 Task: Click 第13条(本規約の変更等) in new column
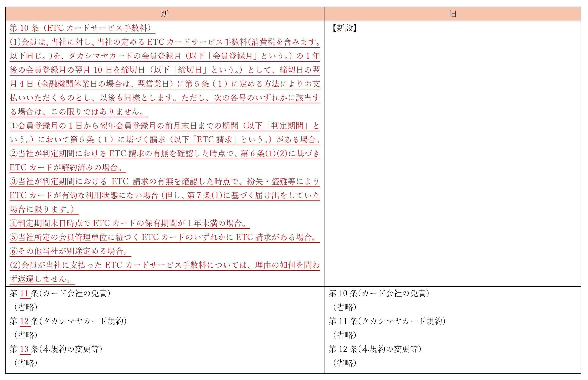[x=56, y=349]
